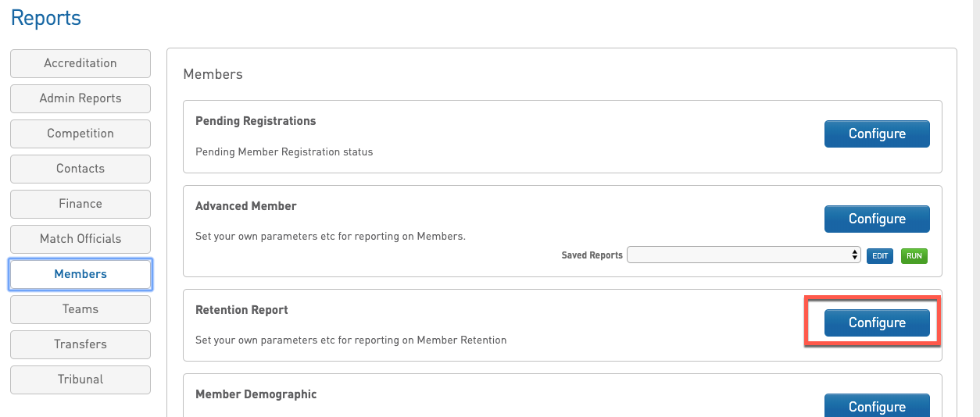
Task: Configure the Advanced Member report
Action: pyautogui.click(x=877, y=219)
